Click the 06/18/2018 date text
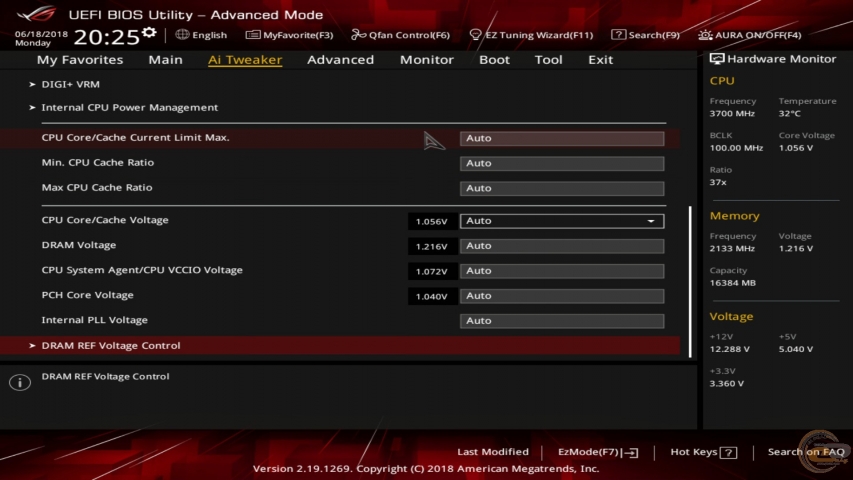Image resolution: width=853 pixels, height=480 pixels. click(x=41, y=34)
